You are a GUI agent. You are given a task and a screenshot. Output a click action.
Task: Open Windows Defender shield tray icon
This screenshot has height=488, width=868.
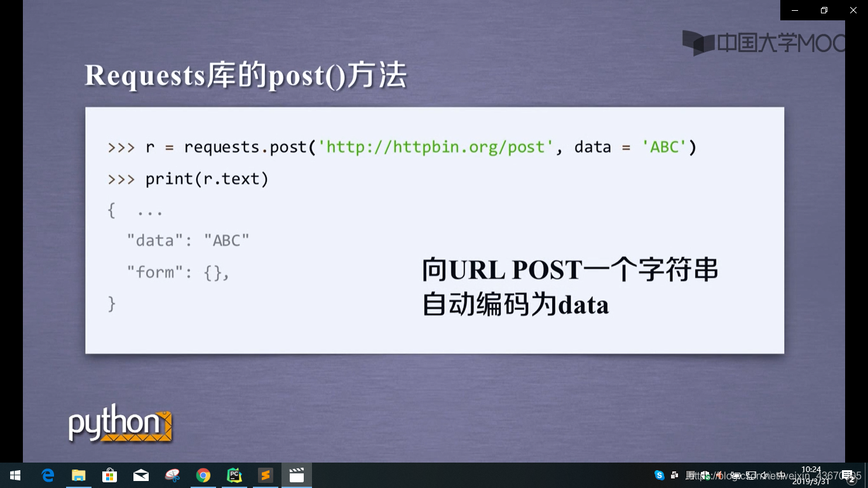(x=705, y=475)
